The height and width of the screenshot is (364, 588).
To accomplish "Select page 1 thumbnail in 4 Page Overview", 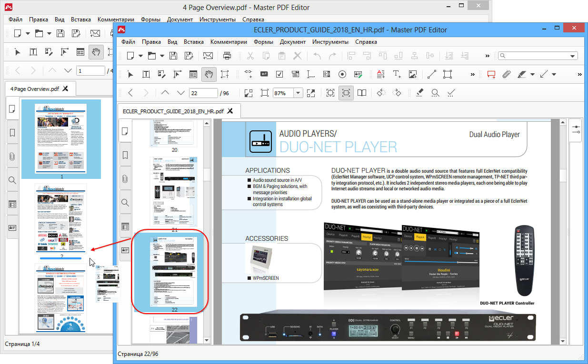I will coord(61,138).
